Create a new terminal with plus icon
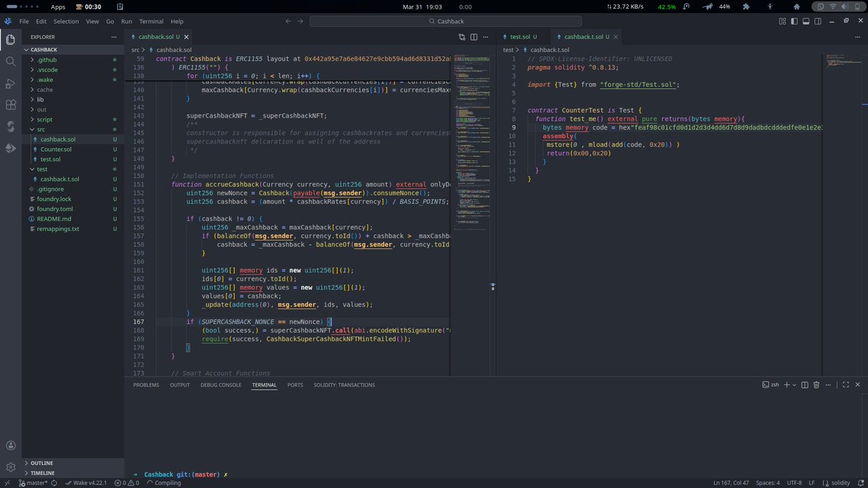Image resolution: width=868 pixels, height=488 pixels. click(x=786, y=385)
